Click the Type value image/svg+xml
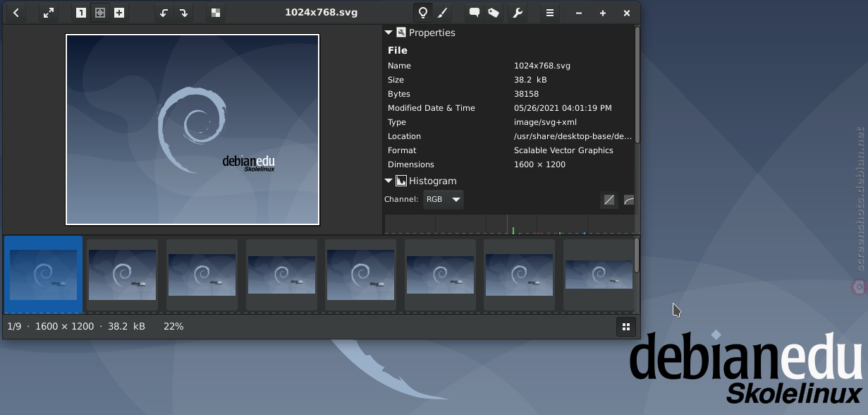 [x=545, y=122]
